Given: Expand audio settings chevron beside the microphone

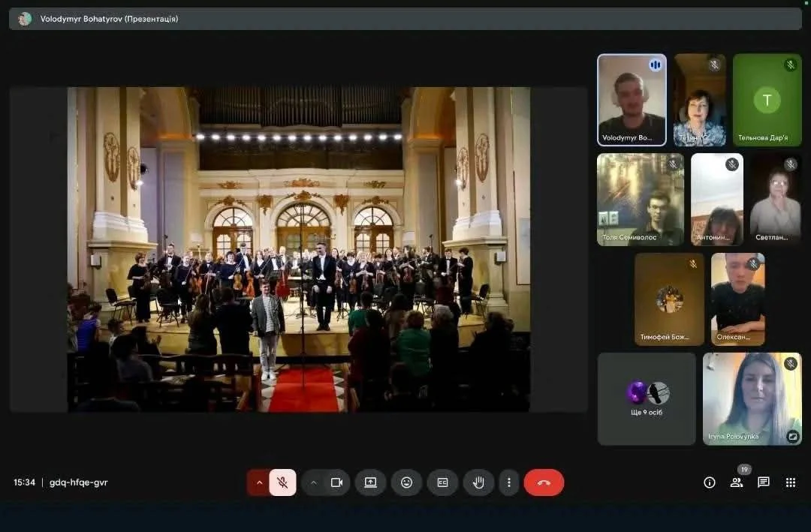Looking at the screenshot, I should point(259,482).
